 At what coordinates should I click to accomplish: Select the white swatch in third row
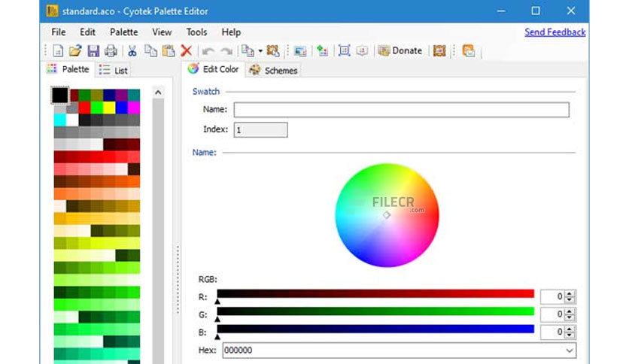coord(72,120)
